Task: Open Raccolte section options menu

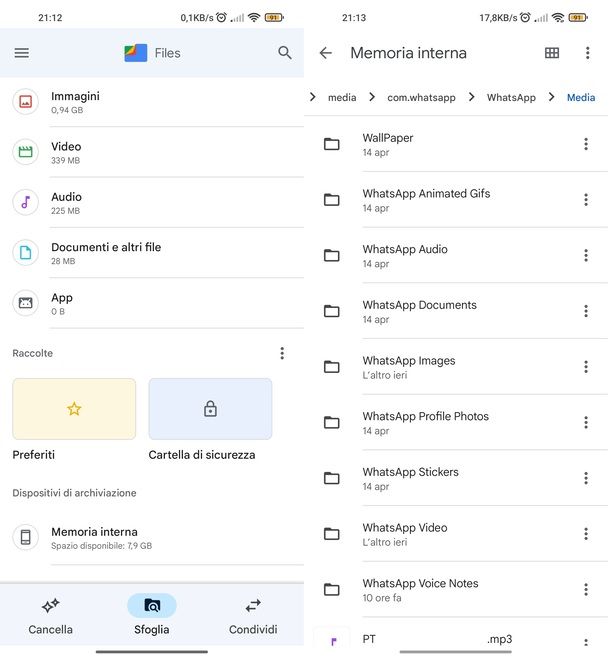Action: [282, 353]
